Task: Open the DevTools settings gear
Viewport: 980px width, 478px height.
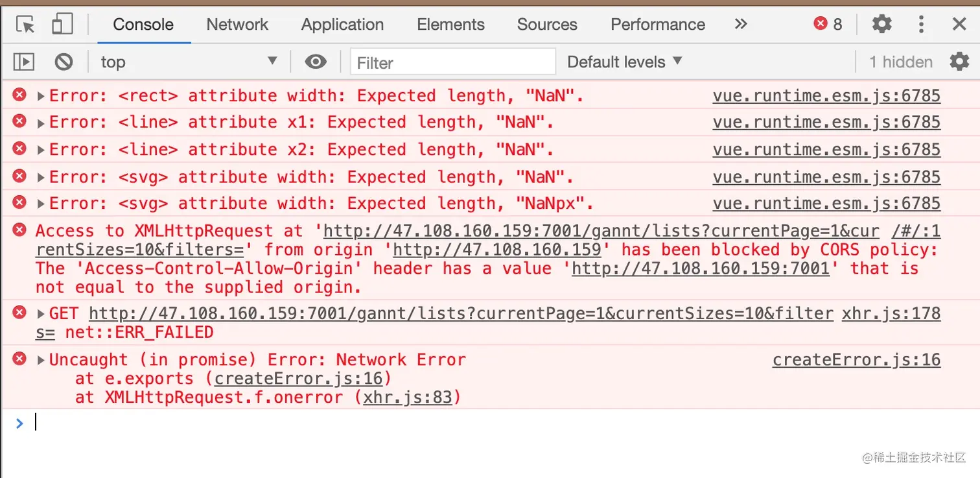Action: [881, 25]
